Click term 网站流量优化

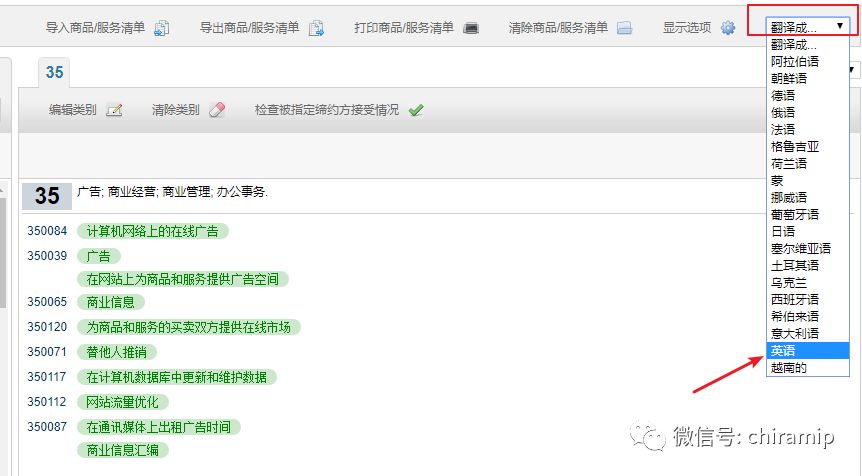click(x=123, y=402)
